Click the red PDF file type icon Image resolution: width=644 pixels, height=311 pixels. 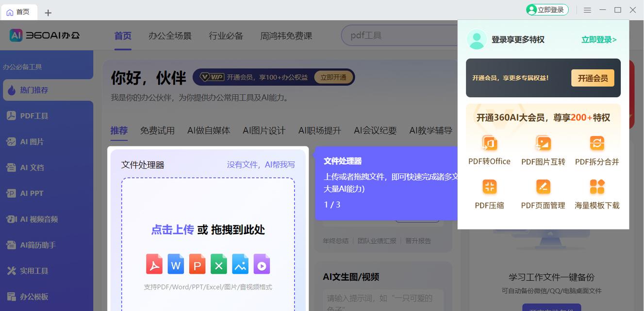click(154, 264)
